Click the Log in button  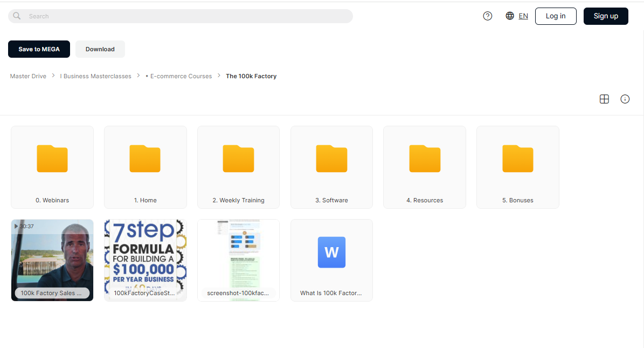(x=556, y=16)
